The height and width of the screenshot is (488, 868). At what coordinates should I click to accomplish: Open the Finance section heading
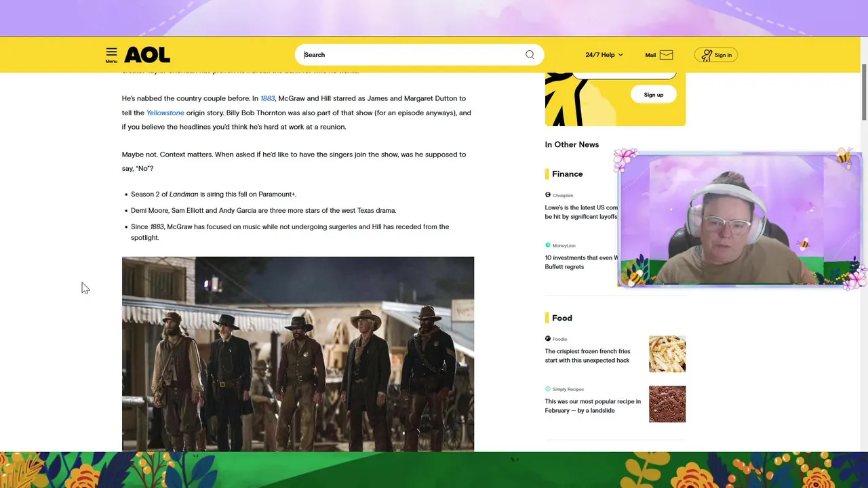coord(567,174)
